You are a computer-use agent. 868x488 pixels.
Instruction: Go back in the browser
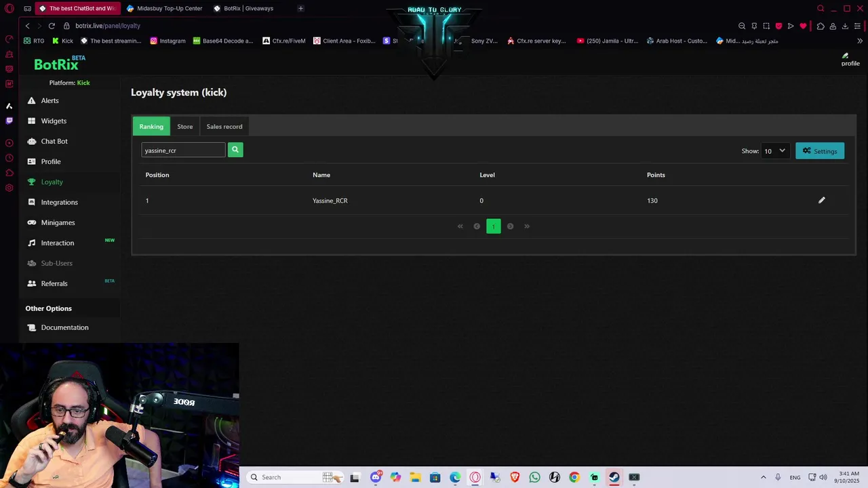(x=27, y=26)
